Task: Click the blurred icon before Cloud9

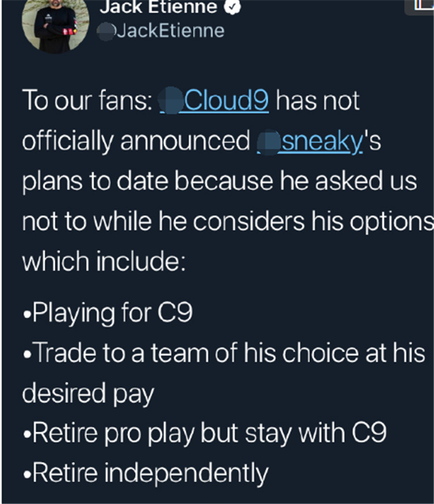Action: click(x=172, y=100)
